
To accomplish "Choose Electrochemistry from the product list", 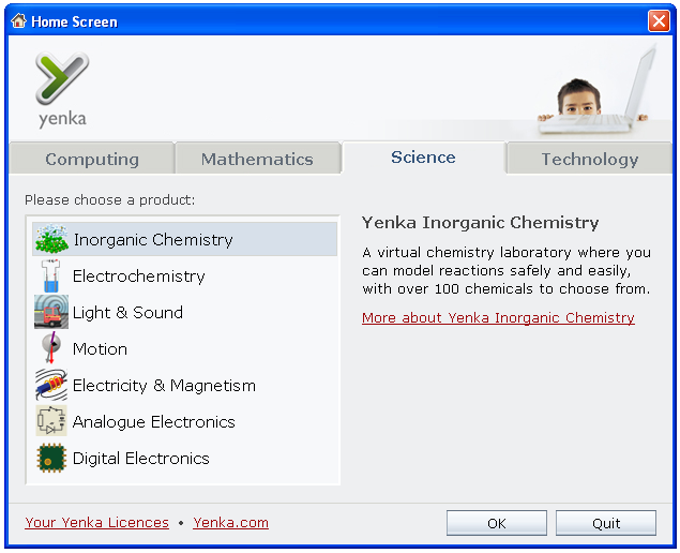I will 139,276.
